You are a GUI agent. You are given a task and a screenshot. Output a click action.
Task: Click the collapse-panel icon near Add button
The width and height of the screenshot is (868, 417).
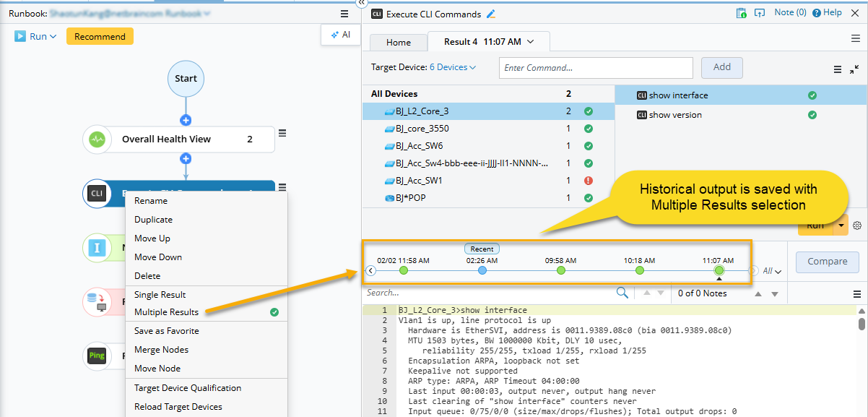pyautogui.click(x=854, y=69)
